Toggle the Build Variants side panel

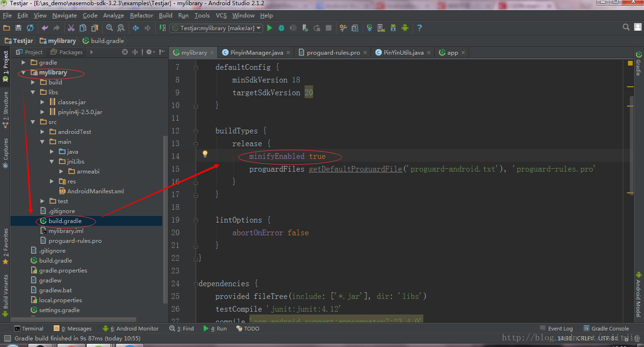tap(6, 295)
